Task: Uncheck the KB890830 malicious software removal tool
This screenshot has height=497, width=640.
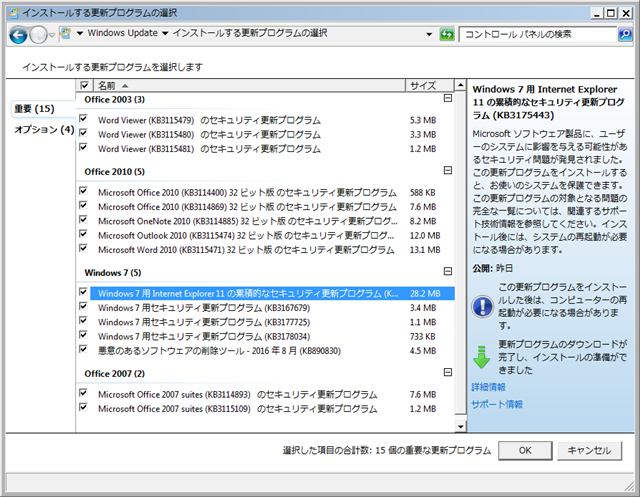Action: [x=83, y=349]
